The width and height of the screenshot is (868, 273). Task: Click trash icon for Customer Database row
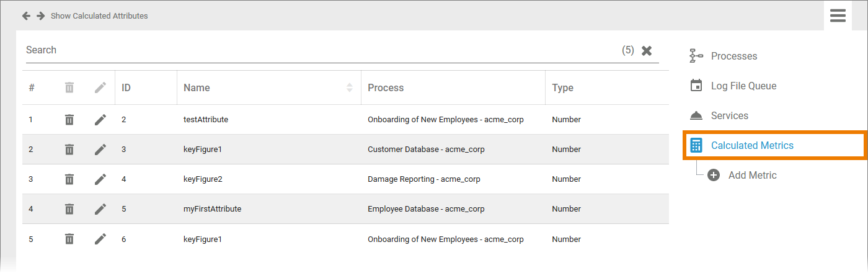click(x=69, y=150)
